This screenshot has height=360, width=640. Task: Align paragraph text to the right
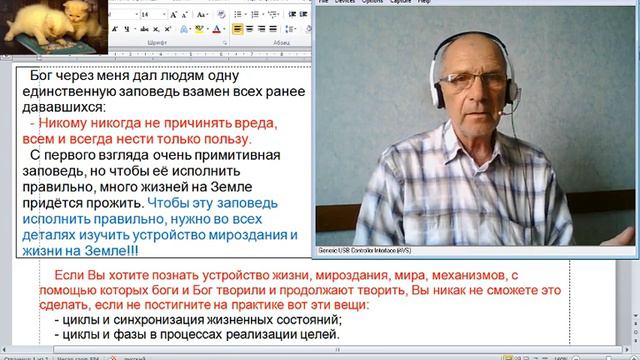click(261, 29)
